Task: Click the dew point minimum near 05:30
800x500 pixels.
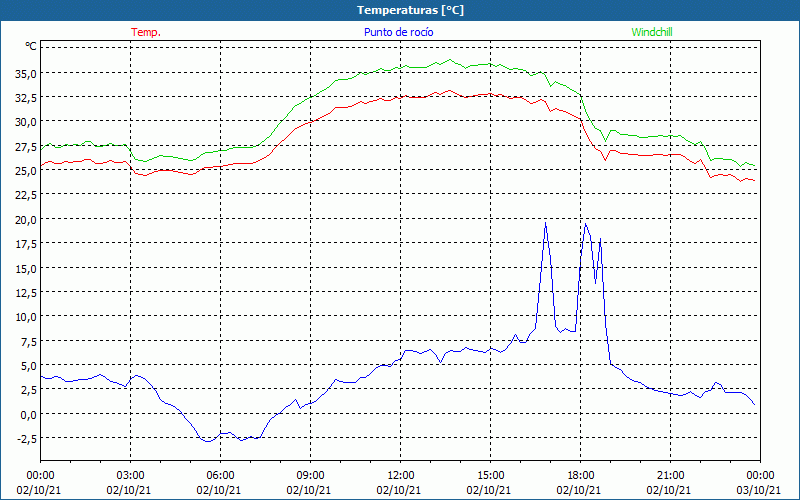Action: point(208,441)
